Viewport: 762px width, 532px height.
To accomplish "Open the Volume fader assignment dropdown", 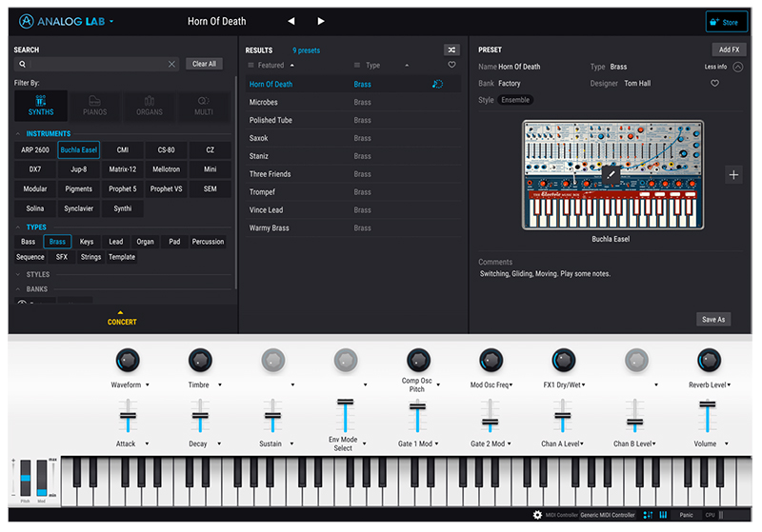I will pos(727,443).
